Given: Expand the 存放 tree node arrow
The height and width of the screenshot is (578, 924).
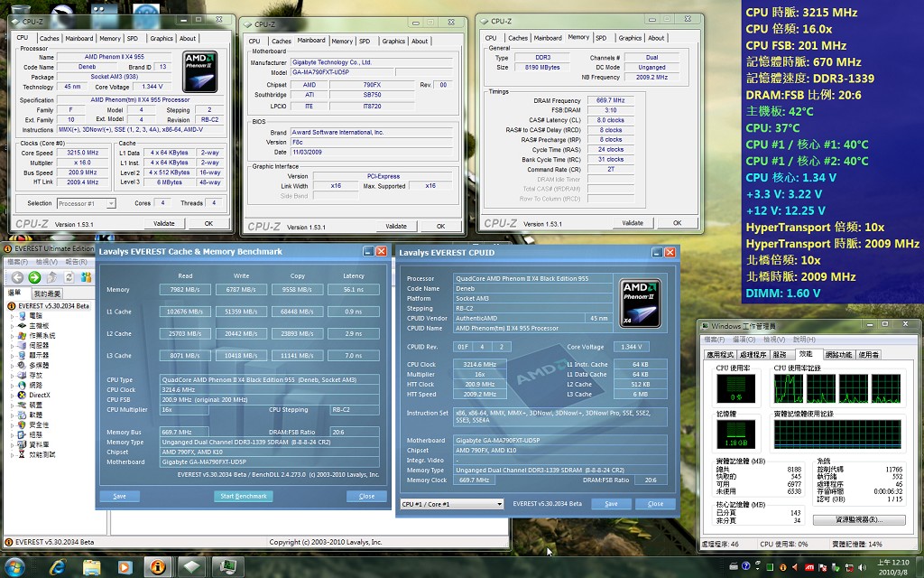Looking at the screenshot, I should point(13,375).
